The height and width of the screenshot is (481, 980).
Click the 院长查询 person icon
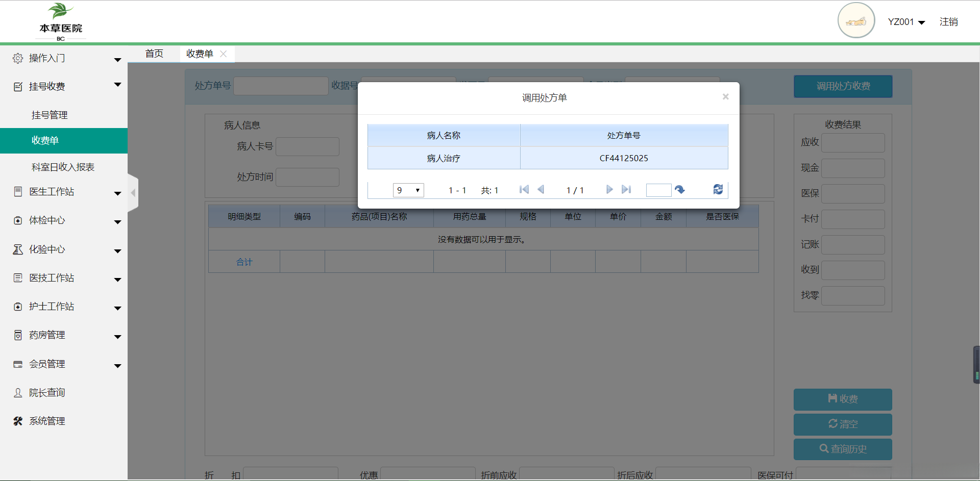click(x=18, y=393)
